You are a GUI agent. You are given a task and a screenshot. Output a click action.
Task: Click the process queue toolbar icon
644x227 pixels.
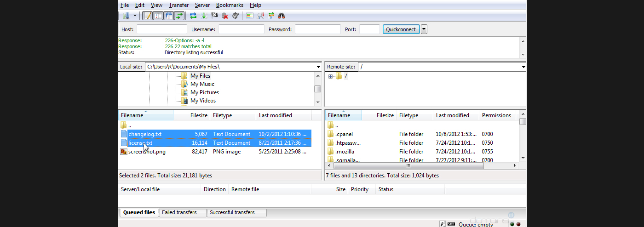pyautogui.click(x=204, y=16)
